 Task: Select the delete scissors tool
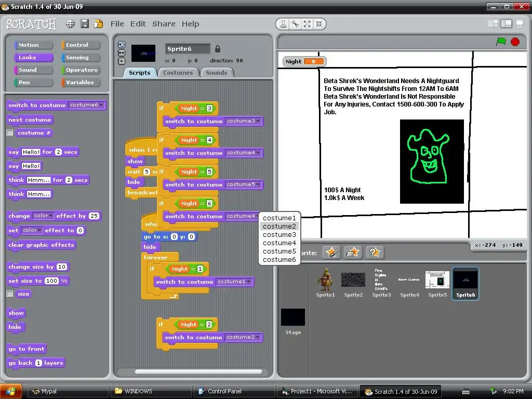295,24
